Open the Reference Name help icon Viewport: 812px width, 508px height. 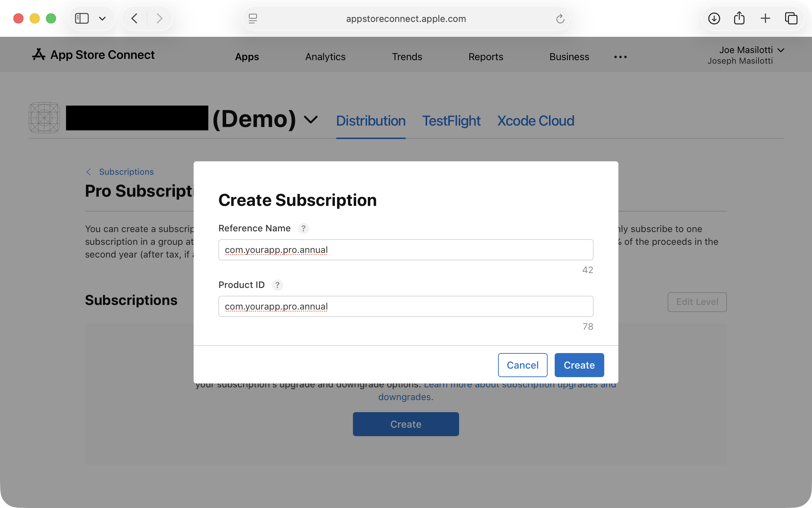tap(303, 229)
